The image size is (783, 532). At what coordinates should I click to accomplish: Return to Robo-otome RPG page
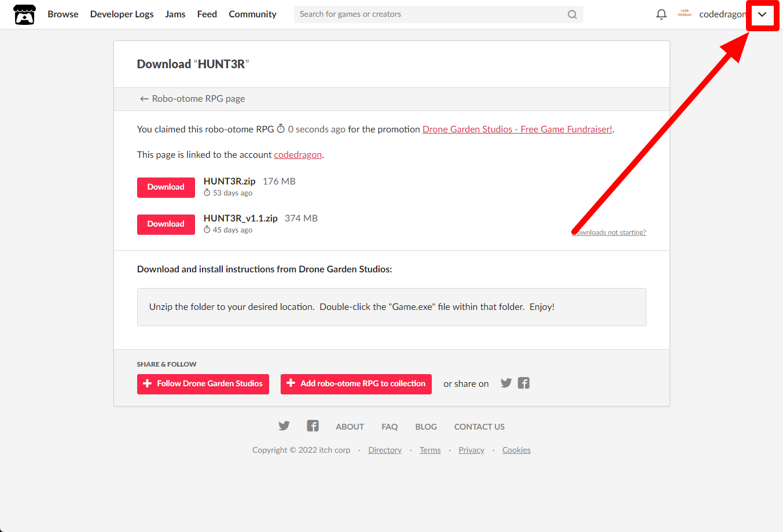[193, 99]
